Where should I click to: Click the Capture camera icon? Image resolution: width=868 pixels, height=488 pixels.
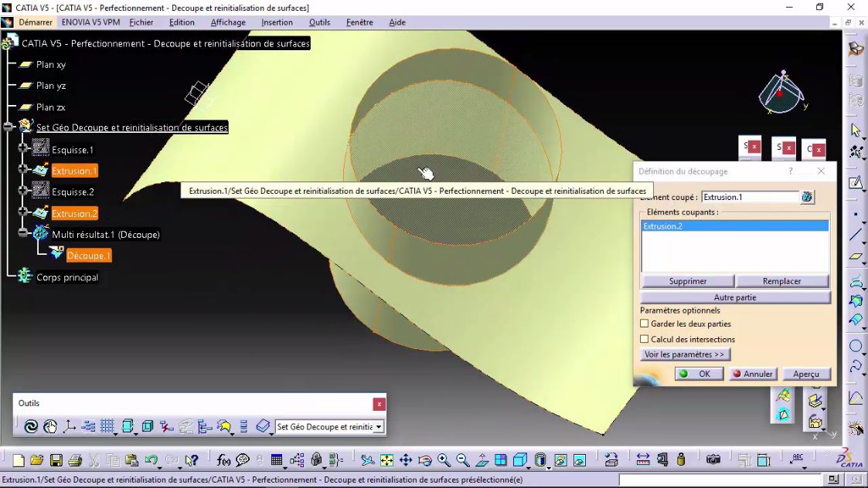pyautogui.click(x=713, y=460)
